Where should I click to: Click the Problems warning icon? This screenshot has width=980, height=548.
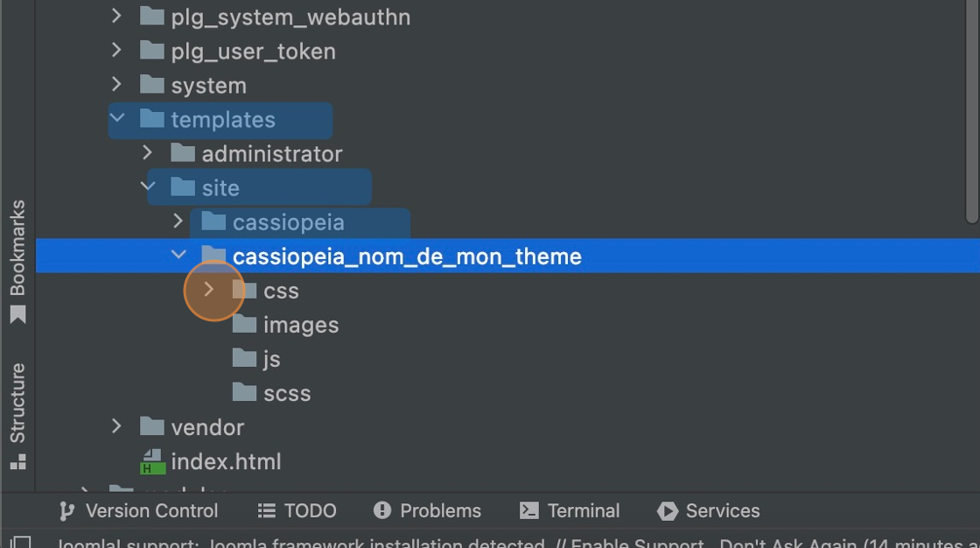click(381, 511)
